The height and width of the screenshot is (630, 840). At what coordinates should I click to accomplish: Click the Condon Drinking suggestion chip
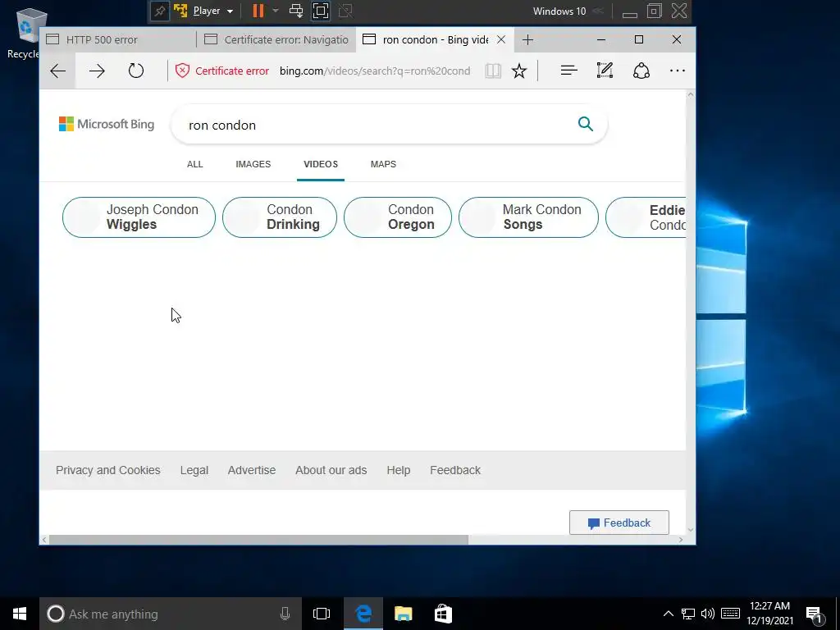(x=280, y=217)
